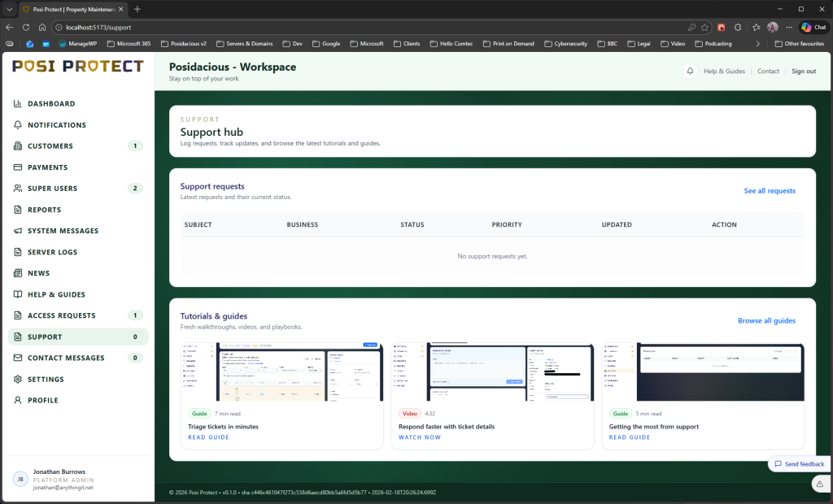This screenshot has width=833, height=504.
Task: Select Customers in the sidebar menu
Action: click(x=50, y=146)
